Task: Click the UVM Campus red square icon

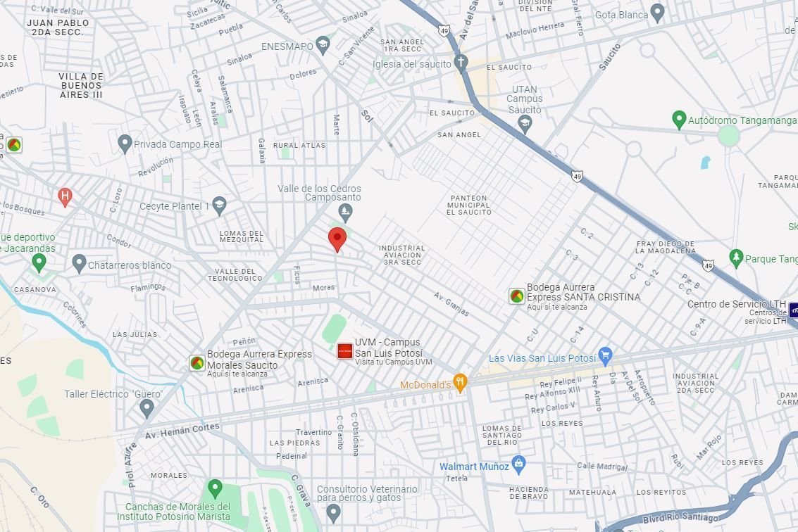Action: (x=345, y=351)
